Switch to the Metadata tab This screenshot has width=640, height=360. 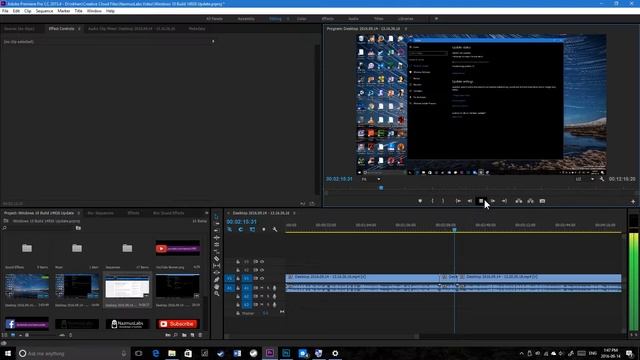click(x=197, y=29)
